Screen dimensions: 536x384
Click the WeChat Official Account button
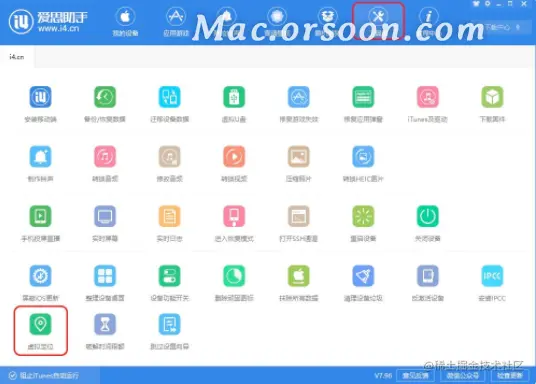463,375
